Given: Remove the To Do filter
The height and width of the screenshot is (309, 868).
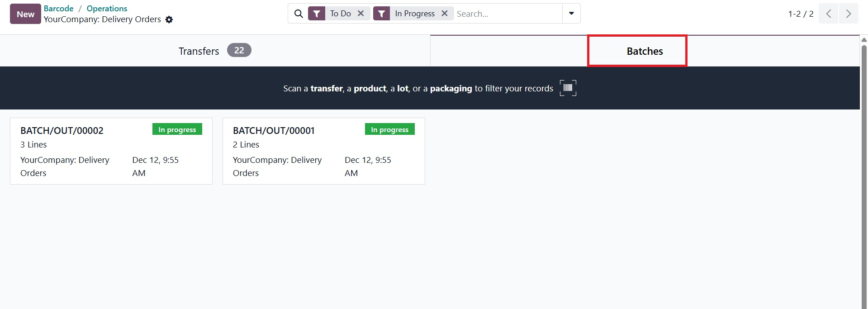Looking at the screenshot, I should (360, 14).
